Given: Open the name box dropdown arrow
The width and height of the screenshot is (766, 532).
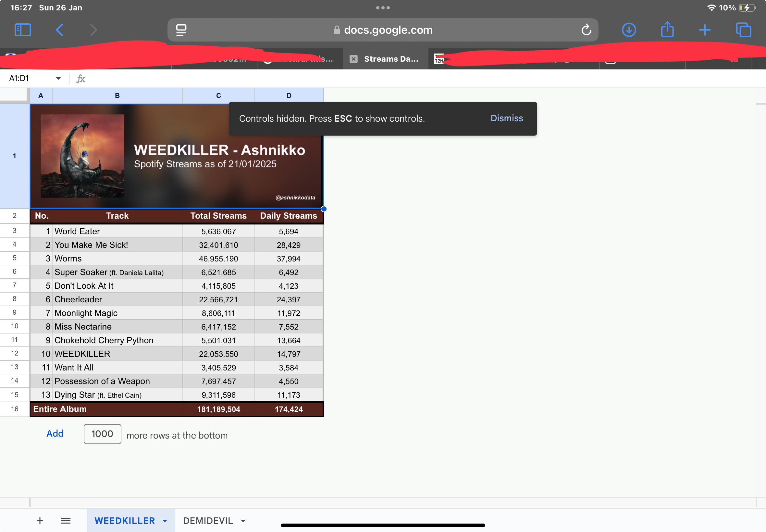Looking at the screenshot, I should point(58,78).
